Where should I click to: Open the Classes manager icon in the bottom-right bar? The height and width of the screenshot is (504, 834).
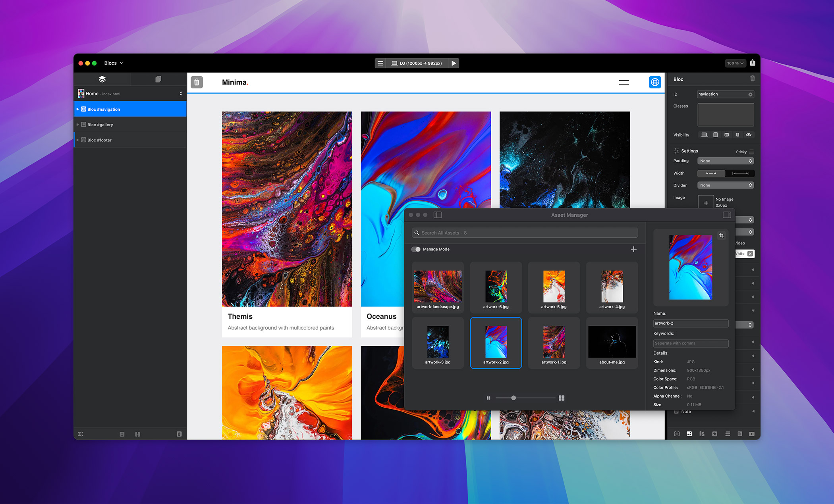pos(702,434)
